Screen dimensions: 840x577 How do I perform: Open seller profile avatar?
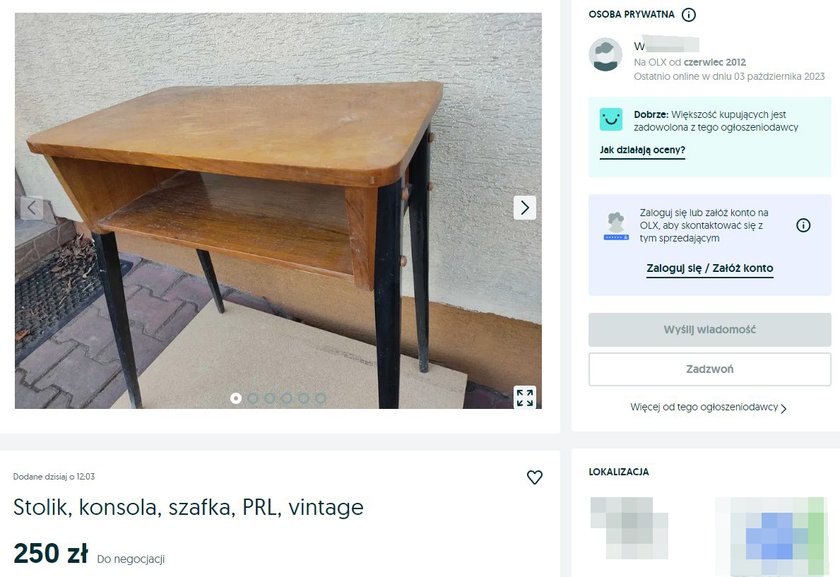click(605, 55)
